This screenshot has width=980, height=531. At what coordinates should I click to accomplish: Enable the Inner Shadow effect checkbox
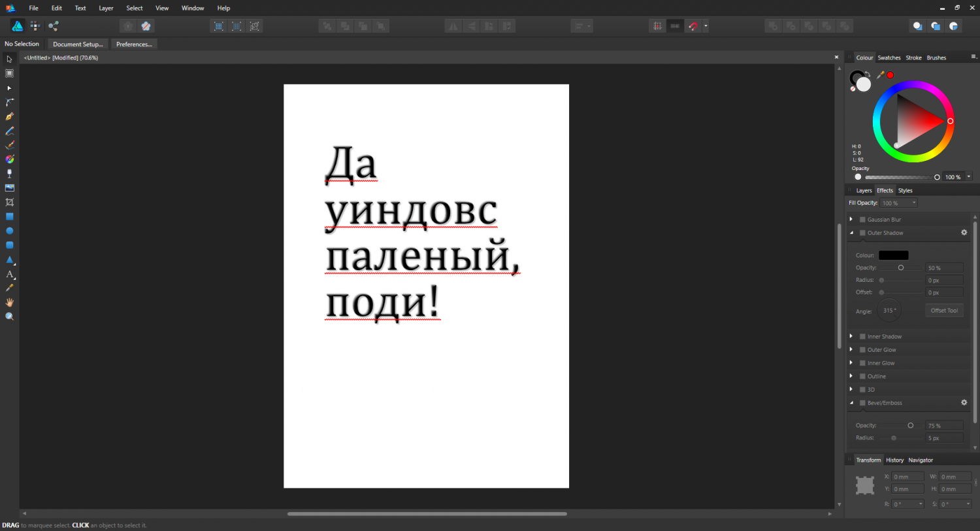[862, 336]
